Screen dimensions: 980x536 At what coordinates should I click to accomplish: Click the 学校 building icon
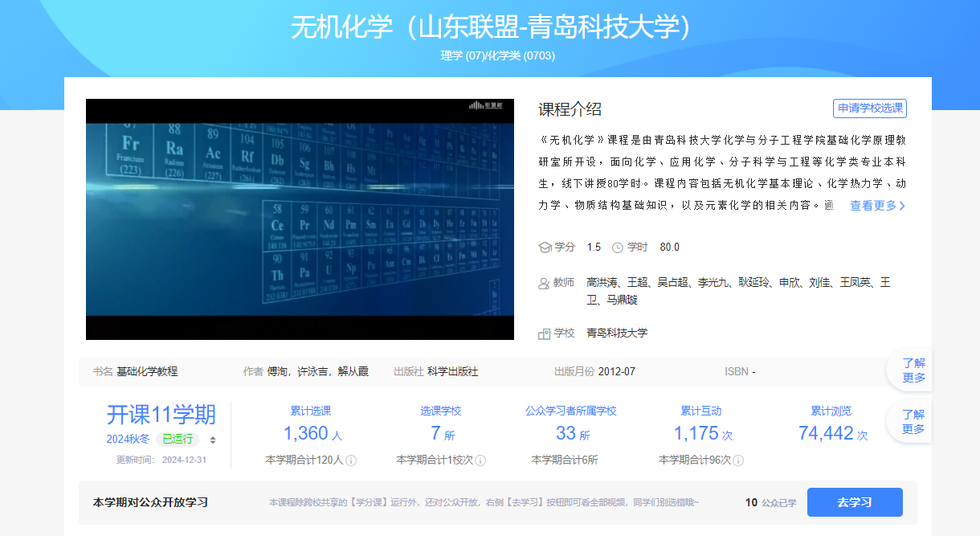tap(545, 333)
